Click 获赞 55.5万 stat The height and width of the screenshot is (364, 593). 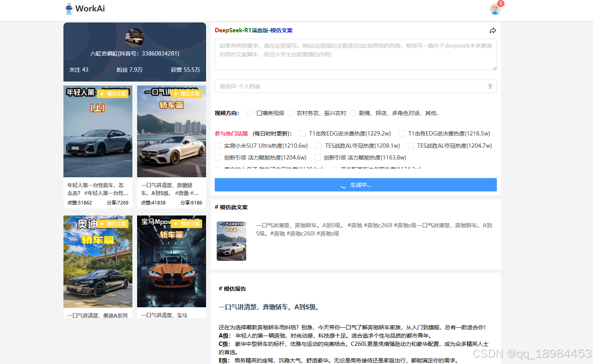tap(186, 70)
